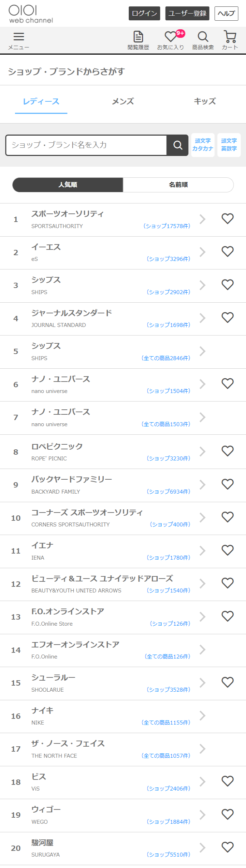Open the chevron arrow for NIKE

pyautogui.click(x=203, y=716)
